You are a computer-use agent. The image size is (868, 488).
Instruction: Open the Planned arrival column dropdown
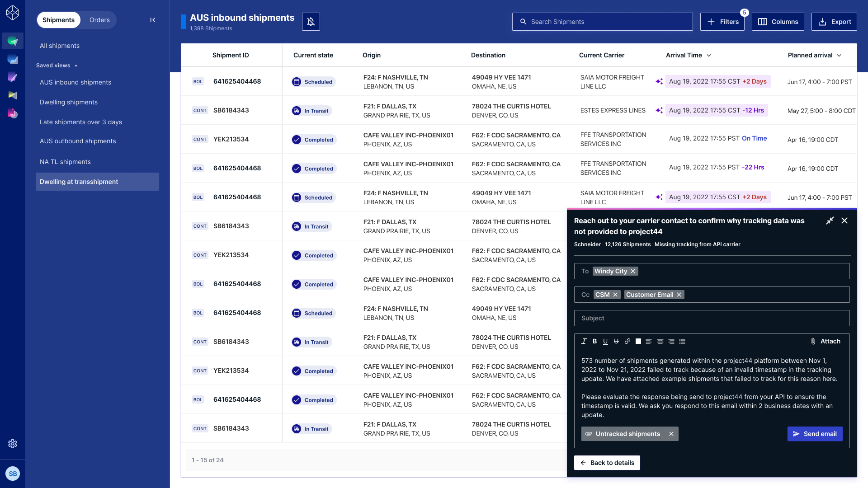pyautogui.click(x=839, y=55)
